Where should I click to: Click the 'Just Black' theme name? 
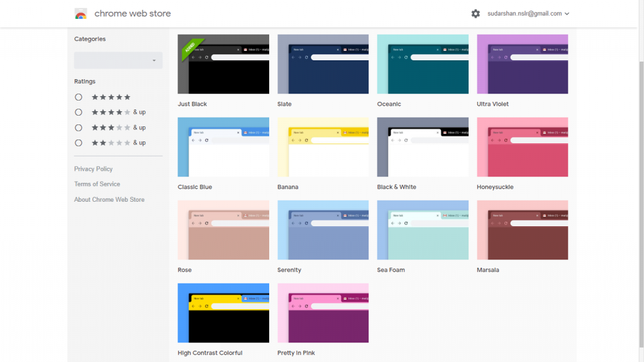coord(192,104)
